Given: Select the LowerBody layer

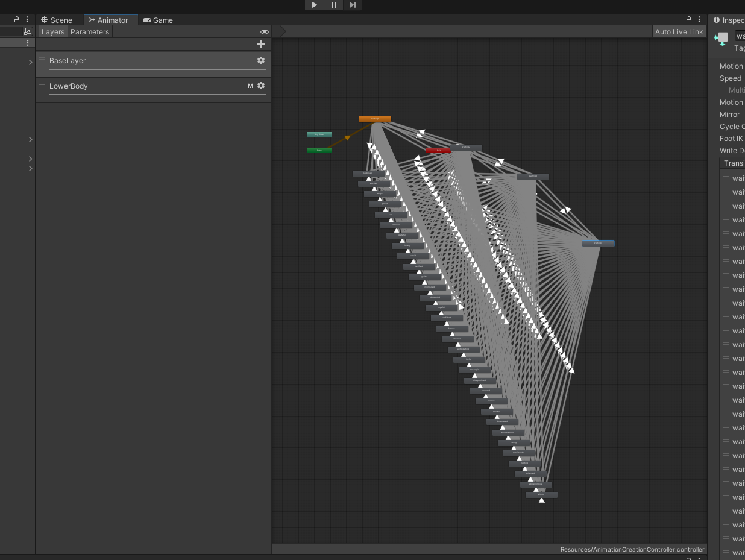Looking at the screenshot, I should 154,90.
